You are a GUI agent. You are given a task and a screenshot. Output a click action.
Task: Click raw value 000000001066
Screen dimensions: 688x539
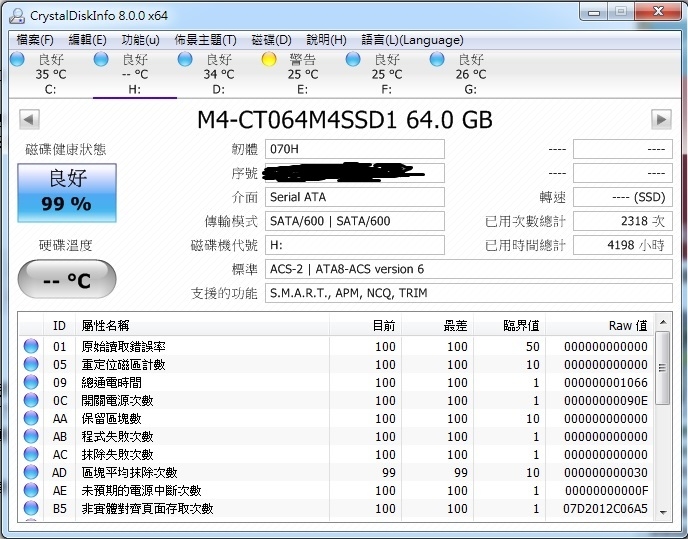tap(606, 382)
